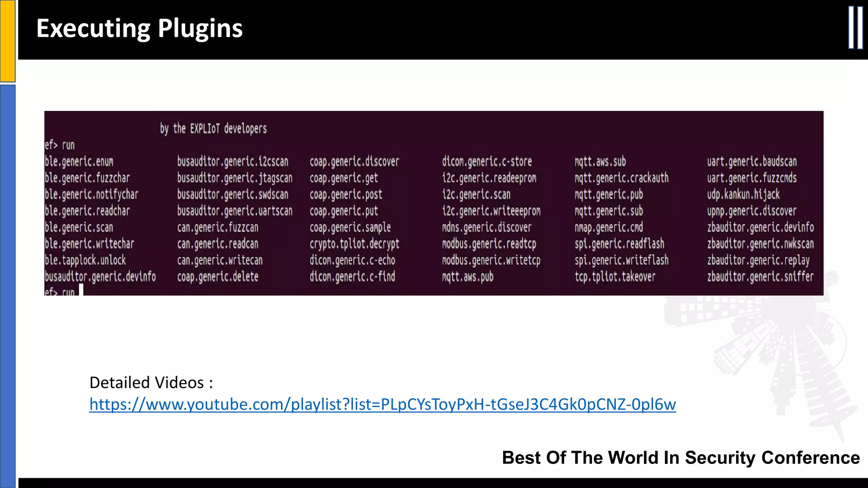Select 'busauditor.generic.swdscan' plugin text
Image resolution: width=868 pixels, height=488 pixels.
233,194
